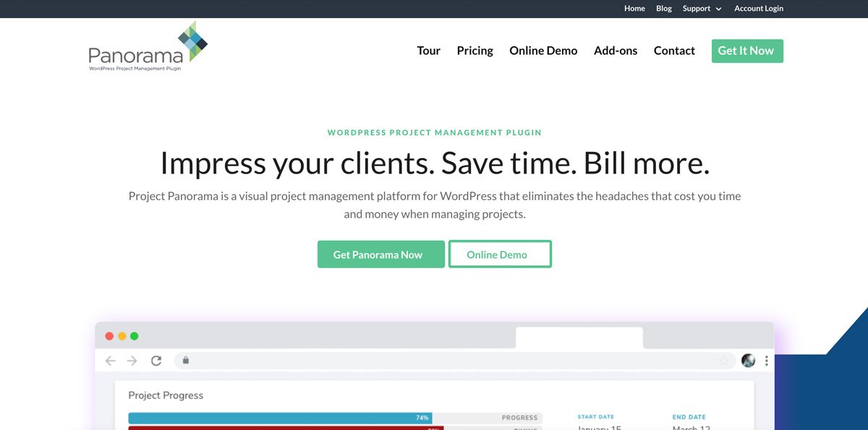Click the yellow minimize dot in mockup
Screen dimensions: 868x430
coord(122,336)
